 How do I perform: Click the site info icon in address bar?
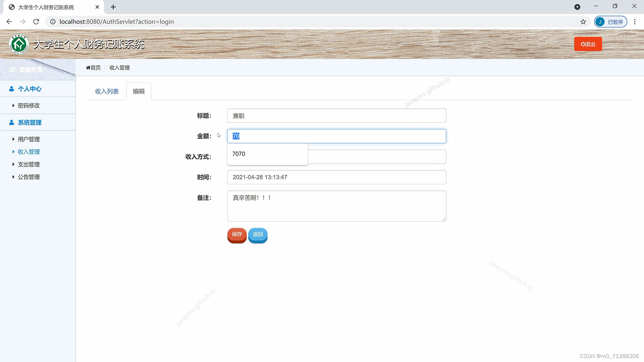click(x=53, y=21)
